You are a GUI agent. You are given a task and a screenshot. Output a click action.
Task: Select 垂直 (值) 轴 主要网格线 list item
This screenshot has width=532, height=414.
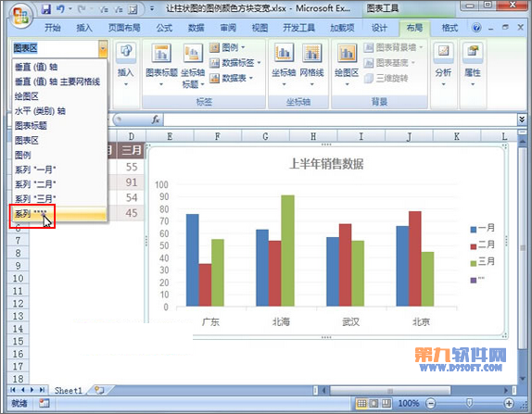(59, 82)
